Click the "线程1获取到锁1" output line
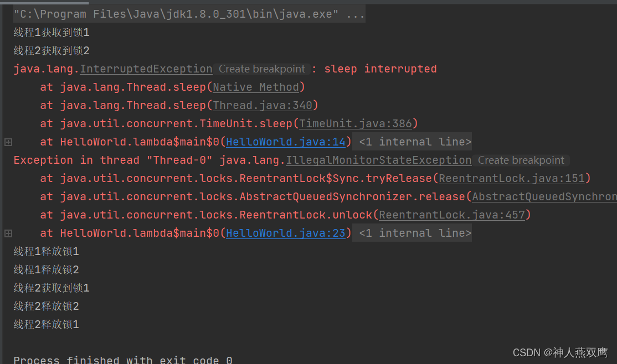The height and width of the screenshot is (364, 617). click(x=52, y=33)
